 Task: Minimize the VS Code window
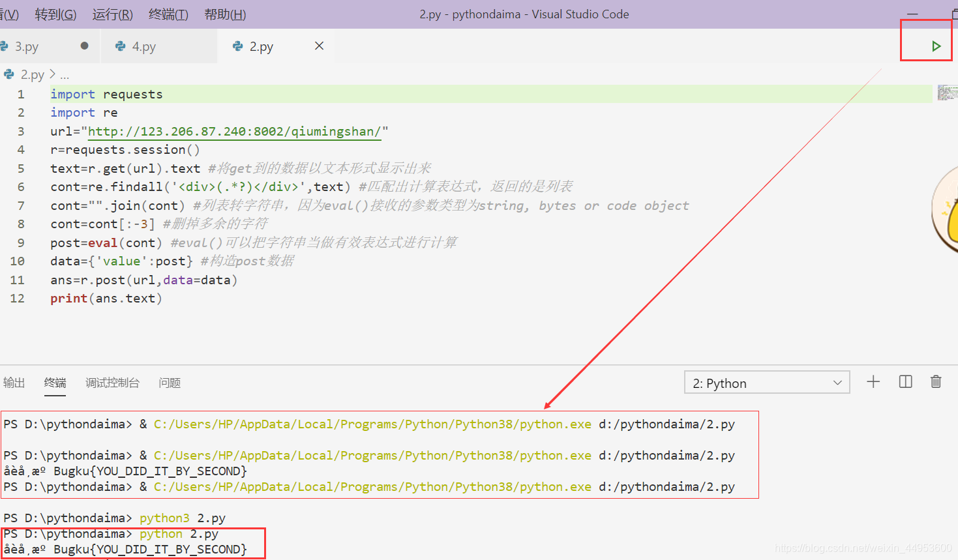pos(912,14)
